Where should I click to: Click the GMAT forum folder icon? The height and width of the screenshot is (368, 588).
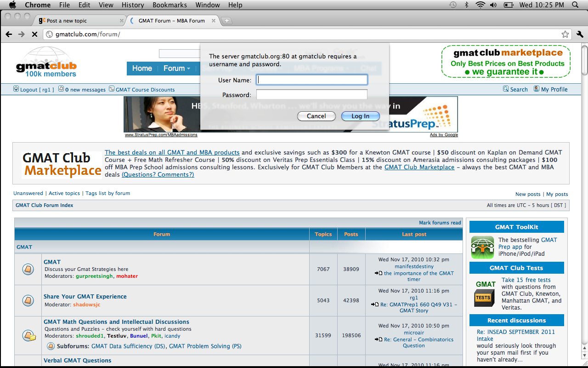28,269
